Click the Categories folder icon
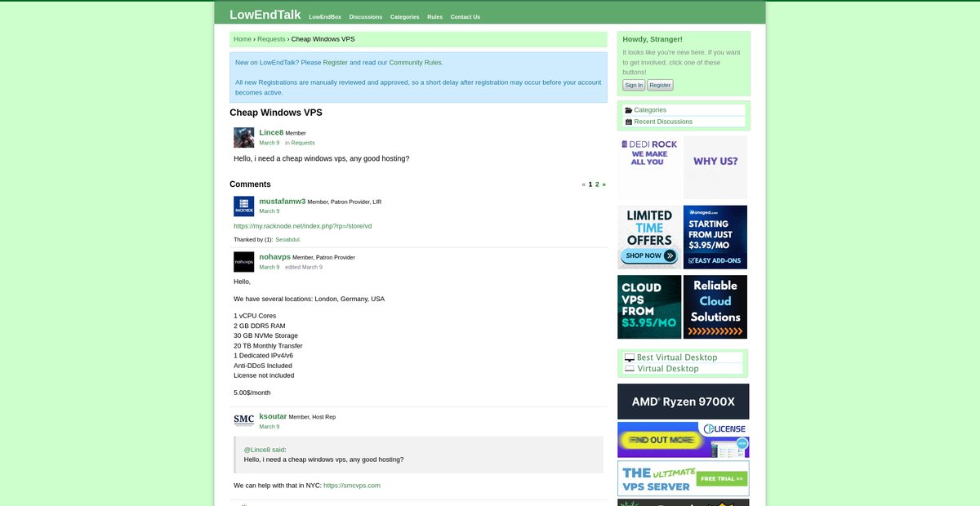Image resolution: width=980 pixels, height=506 pixels. pyautogui.click(x=629, y=110)
